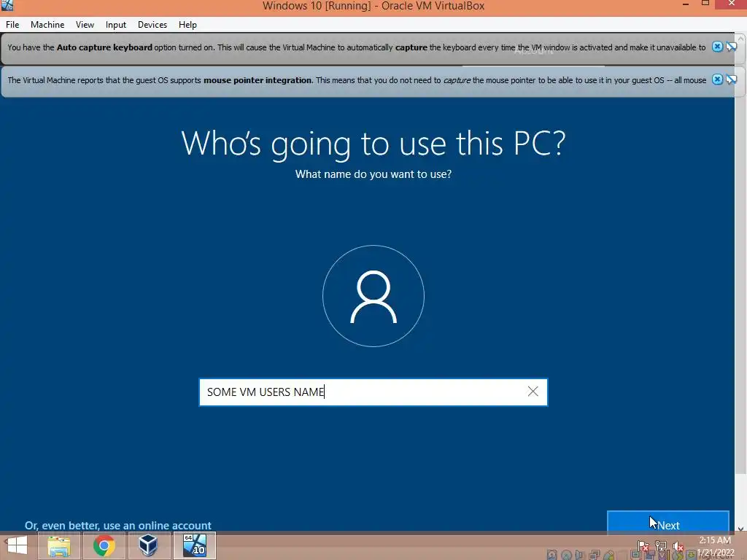Click the muted volume tray icon

coord(678,546)
